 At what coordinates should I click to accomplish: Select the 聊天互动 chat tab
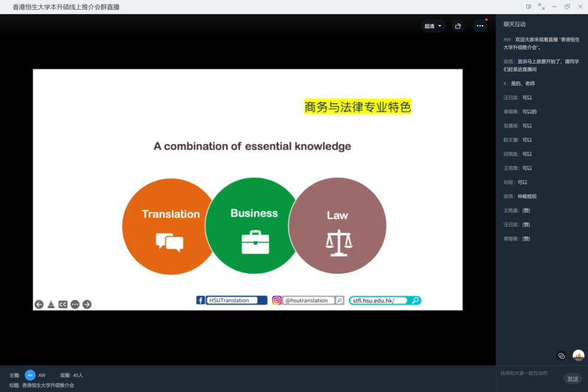pos(516,24)
